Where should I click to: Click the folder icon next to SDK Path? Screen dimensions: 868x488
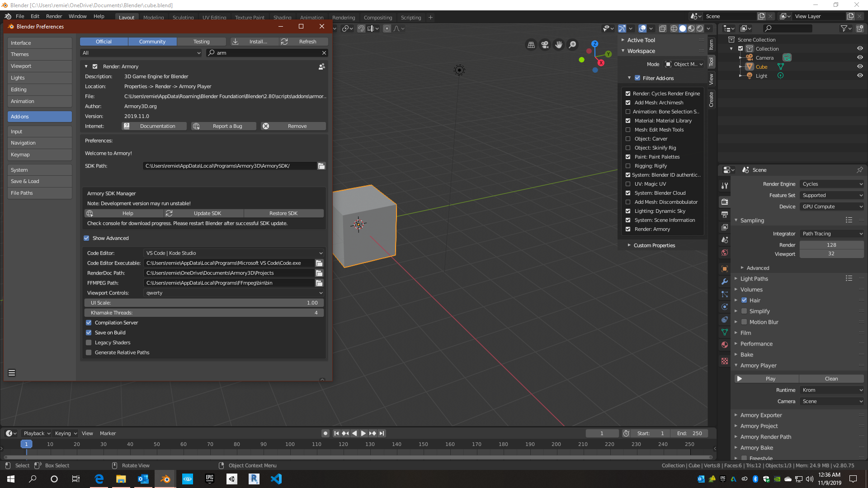(x=321, y=166)
